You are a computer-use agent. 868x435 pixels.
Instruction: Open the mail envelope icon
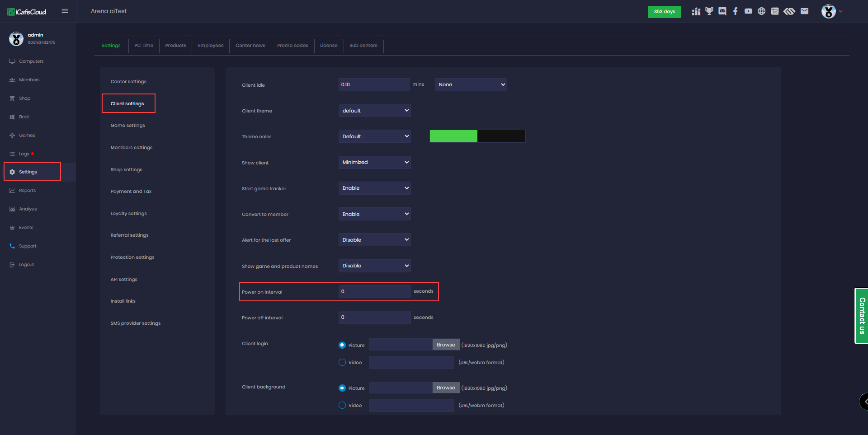pyautogui.click(x=804, y=11)
